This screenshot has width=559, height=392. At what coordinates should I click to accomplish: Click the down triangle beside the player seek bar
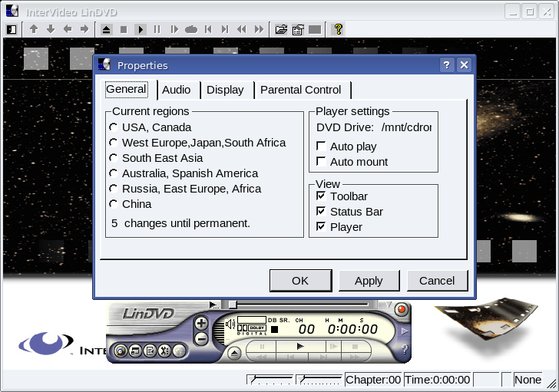[389, 305]
